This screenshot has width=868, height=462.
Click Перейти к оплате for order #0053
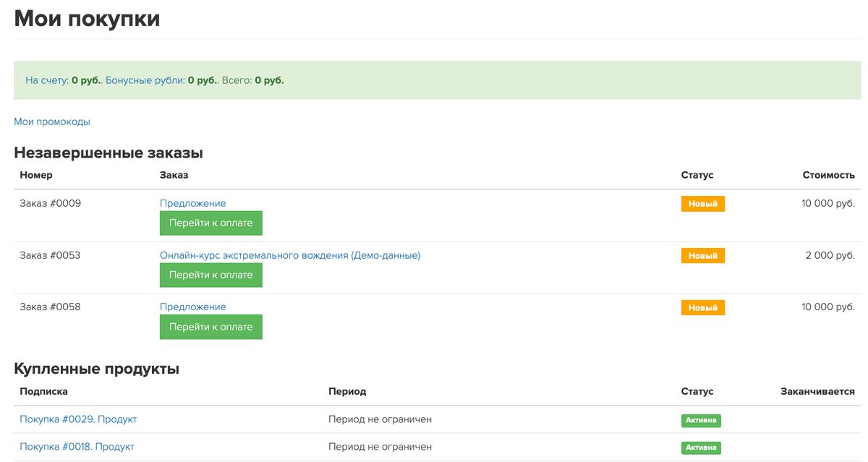click(x=211, y=275)
